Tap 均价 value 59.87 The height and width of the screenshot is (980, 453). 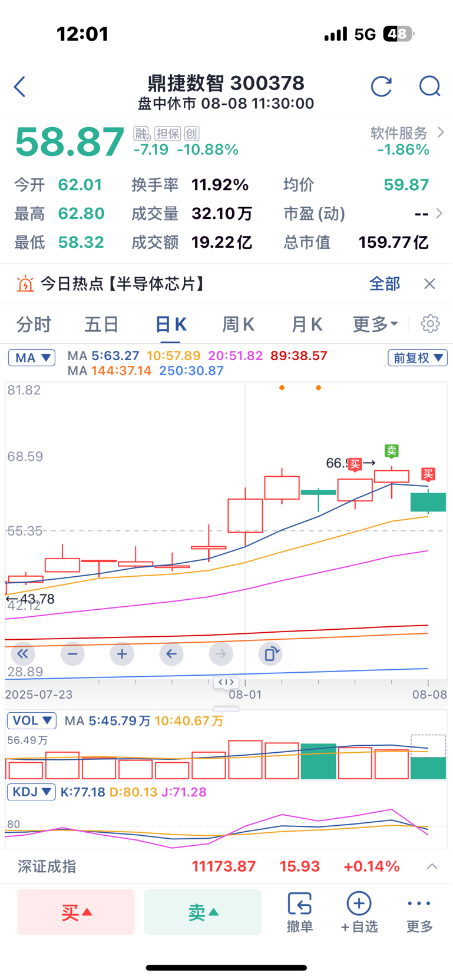[x=406, y=185]
